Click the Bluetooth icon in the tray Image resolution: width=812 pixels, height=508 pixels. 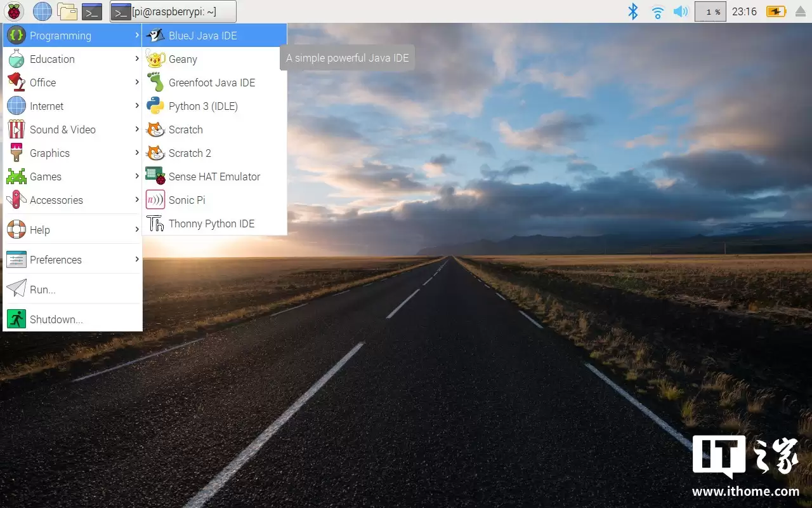pyautogui.click(x=632, y=11)
